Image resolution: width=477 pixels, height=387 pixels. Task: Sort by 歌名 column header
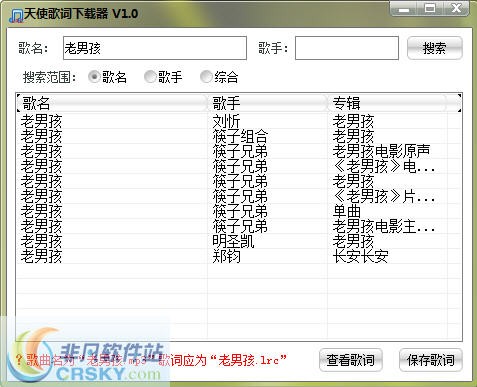coord(112,103)
